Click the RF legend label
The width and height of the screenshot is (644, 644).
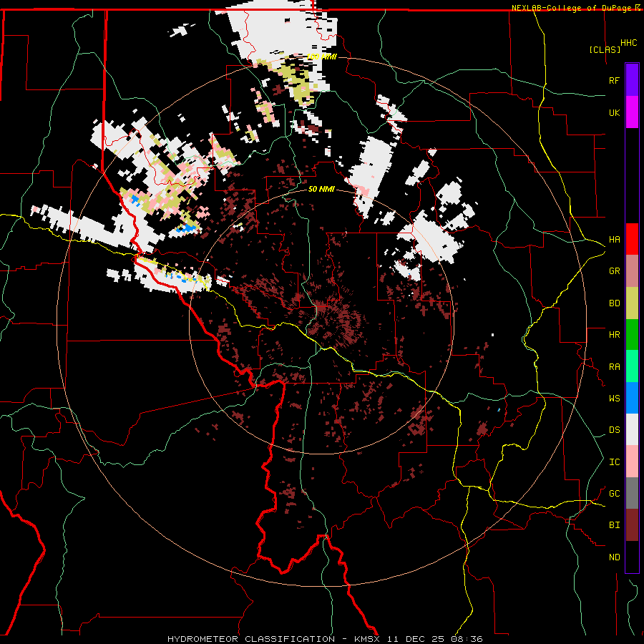(615, 80)
